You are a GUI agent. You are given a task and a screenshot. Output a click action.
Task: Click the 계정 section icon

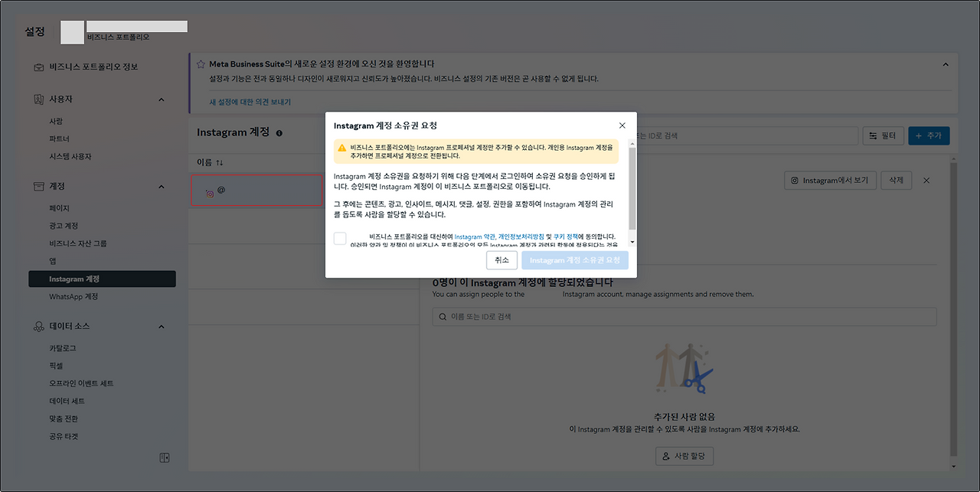tap(39, 187)
